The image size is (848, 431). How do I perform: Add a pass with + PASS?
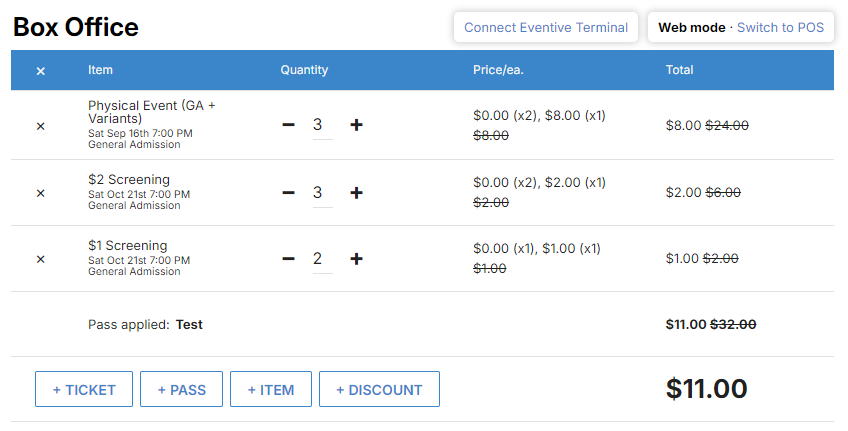click(x=181, y=389)
